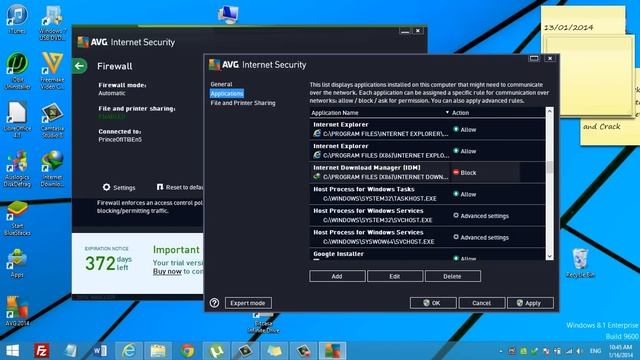Open uTorrent from the taskbar

coord(216,351)
